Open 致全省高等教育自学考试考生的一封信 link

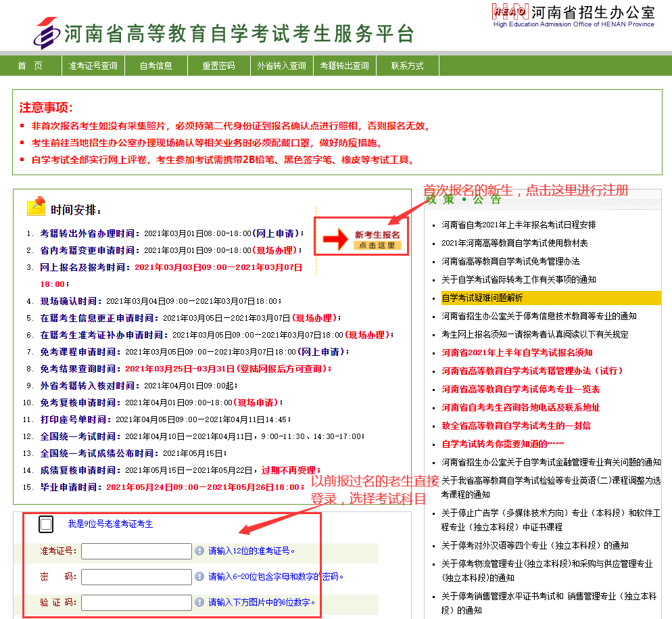[x=516, y=426]
